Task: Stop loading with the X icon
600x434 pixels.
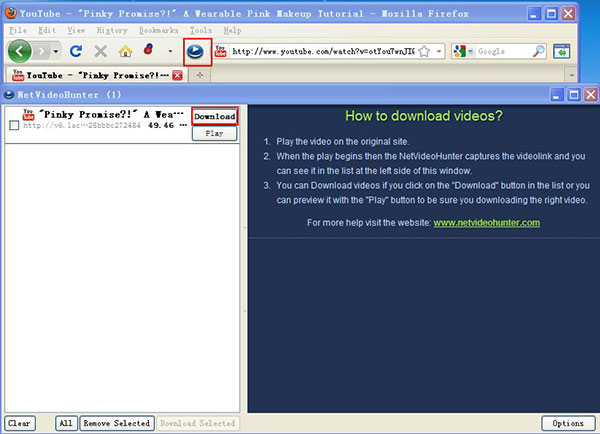Action: tap(101, 51)
